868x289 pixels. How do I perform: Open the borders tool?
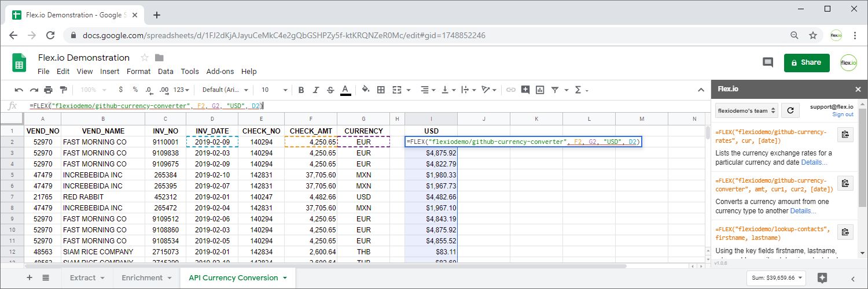[381, 90]
